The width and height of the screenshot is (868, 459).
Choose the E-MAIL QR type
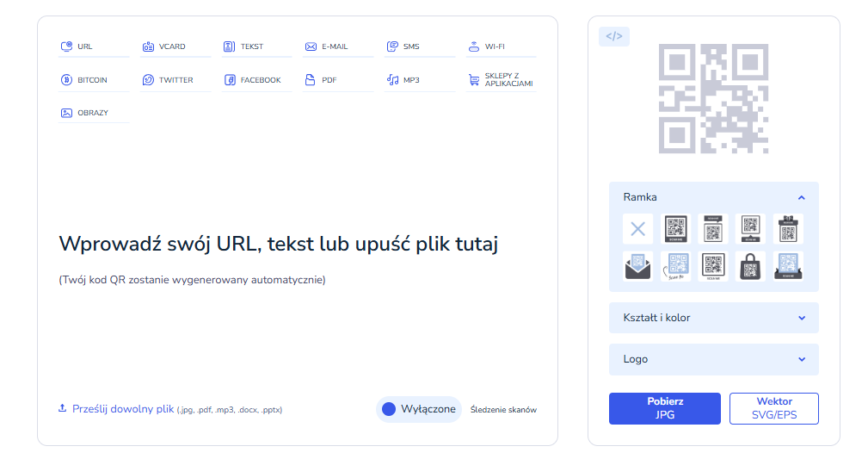[x=338, y=47]
